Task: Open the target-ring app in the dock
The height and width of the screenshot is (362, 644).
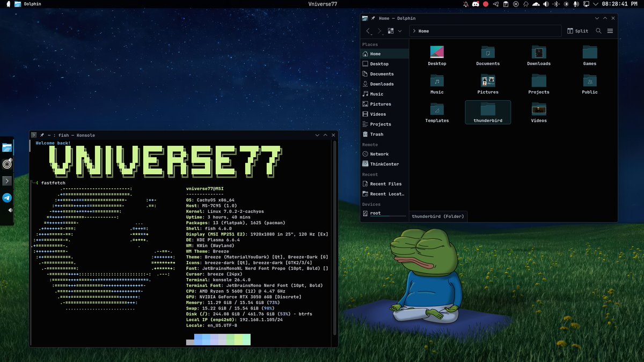Action: pyautogui.click(x=7, y=164)
